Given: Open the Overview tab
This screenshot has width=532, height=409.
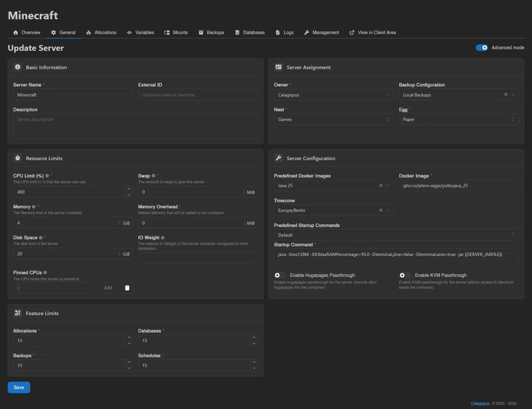Looking at the screenshot, I should coord(27,32).
